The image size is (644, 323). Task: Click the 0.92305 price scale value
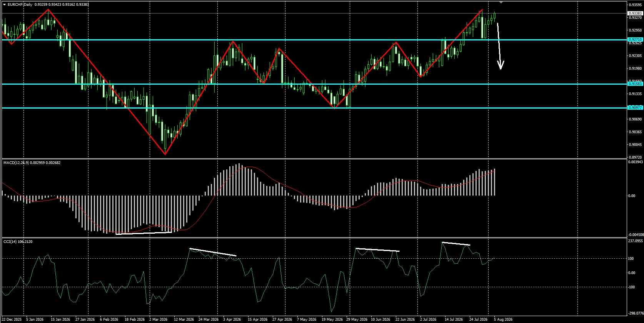[x=635, y=55]
